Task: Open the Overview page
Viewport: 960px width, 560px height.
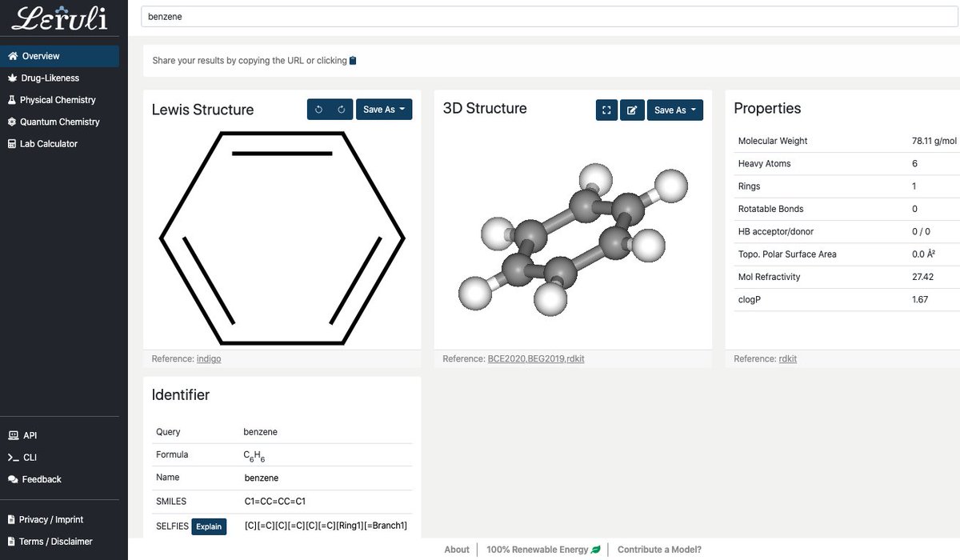Action: pyautogui.click(x=60, y=56)
